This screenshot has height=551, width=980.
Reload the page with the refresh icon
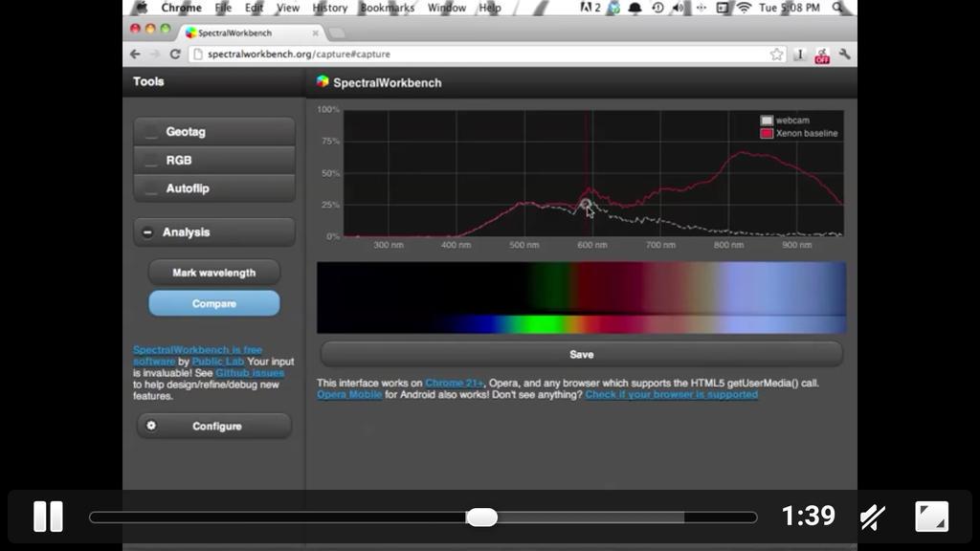175,55
